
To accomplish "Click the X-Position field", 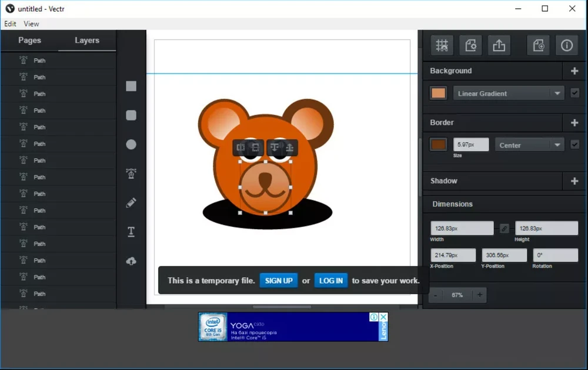I will tap(453, 255).
